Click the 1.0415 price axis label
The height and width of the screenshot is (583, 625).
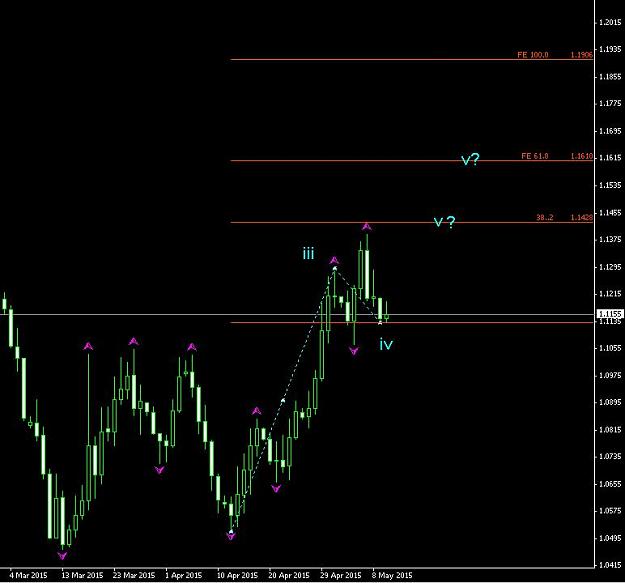pyautogui.click(x=610, y=565)
